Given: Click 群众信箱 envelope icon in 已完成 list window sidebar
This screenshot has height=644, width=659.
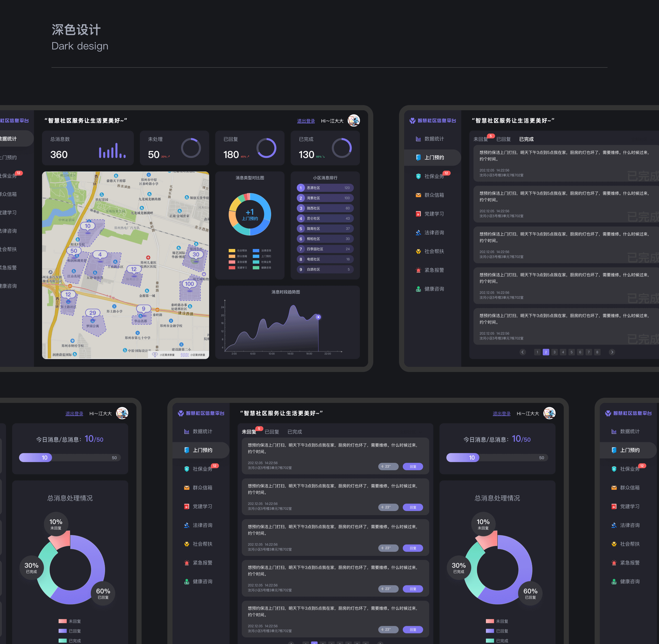Looking at the screenshot, I should coord(418,195).
